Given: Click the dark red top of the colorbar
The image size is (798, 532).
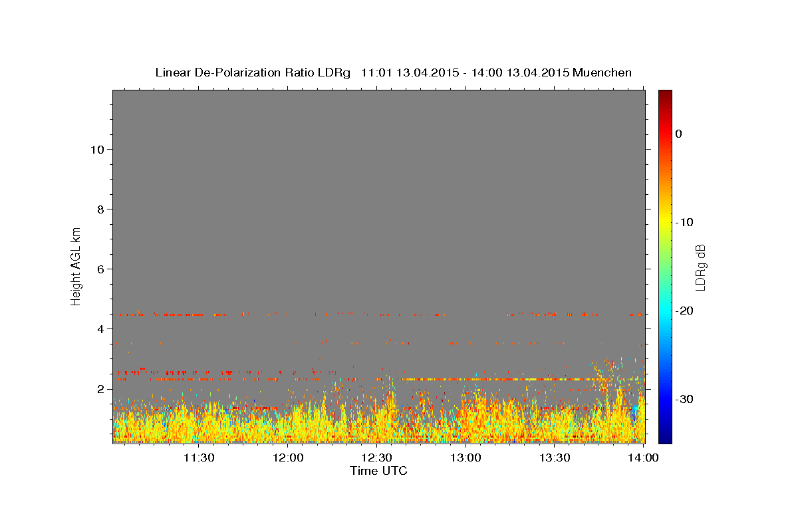Looking at the screenshot, I should [665, 95].
